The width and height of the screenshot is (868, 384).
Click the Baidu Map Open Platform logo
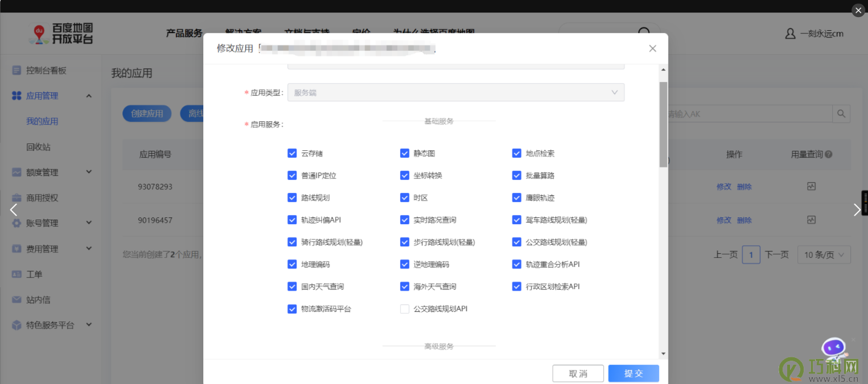coord(61,34)
